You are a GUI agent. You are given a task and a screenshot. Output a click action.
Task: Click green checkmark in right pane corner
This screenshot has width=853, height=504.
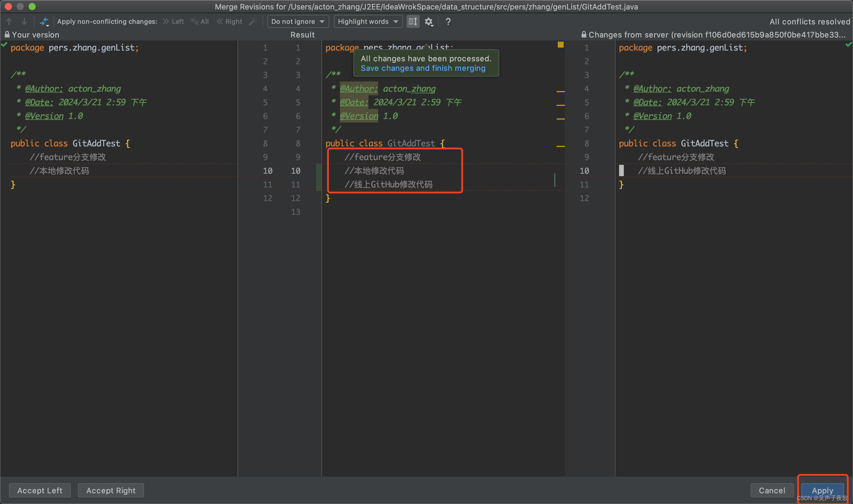(x=849, y=45)
